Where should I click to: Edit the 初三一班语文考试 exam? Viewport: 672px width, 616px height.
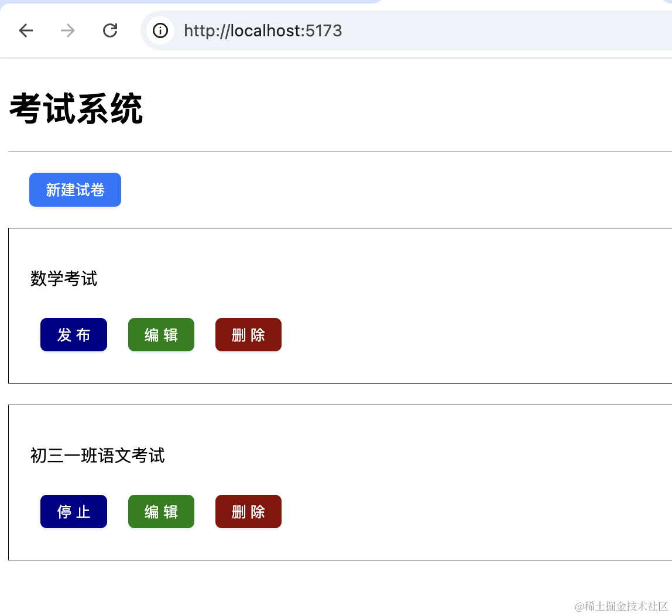click(161, 512)
